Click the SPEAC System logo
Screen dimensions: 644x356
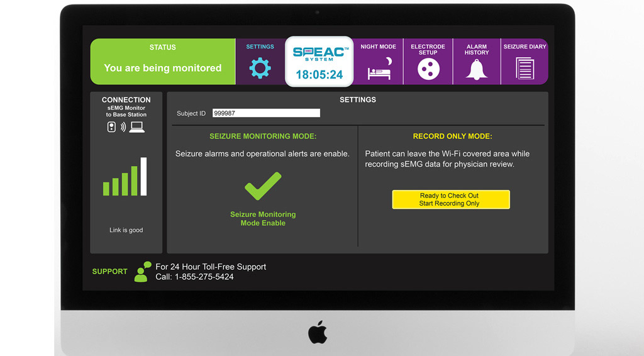(x=320, y=54)
